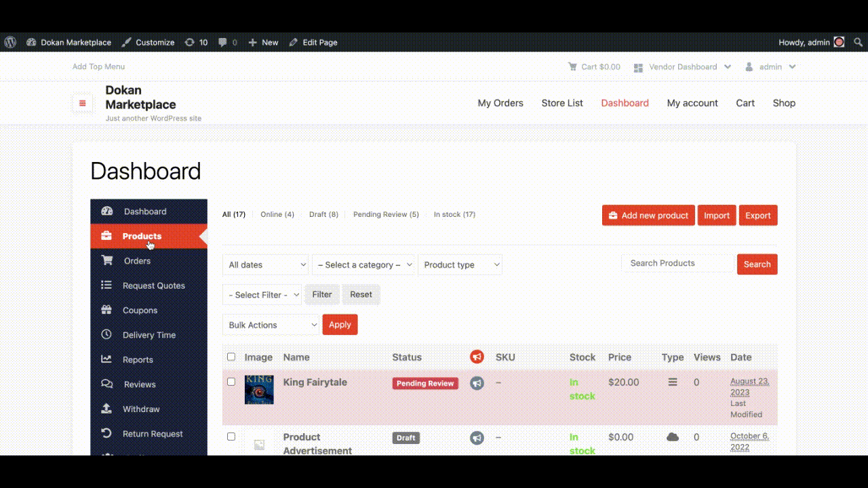The width and height of the screenshot is (868, 488).
Task: Open the Store List nav item
Action: point(562,103)
